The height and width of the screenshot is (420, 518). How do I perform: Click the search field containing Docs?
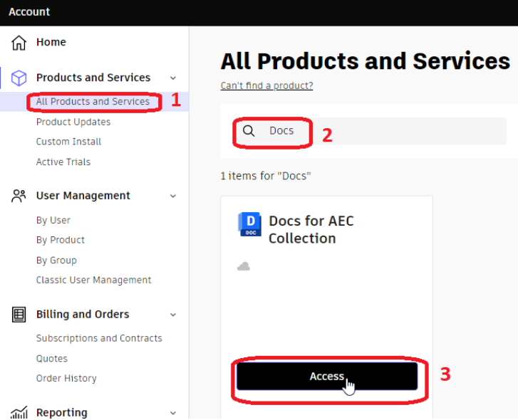point(369,131)
